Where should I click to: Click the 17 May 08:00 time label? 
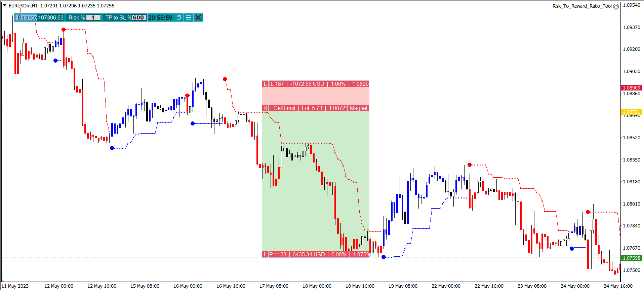coord(274,286)
